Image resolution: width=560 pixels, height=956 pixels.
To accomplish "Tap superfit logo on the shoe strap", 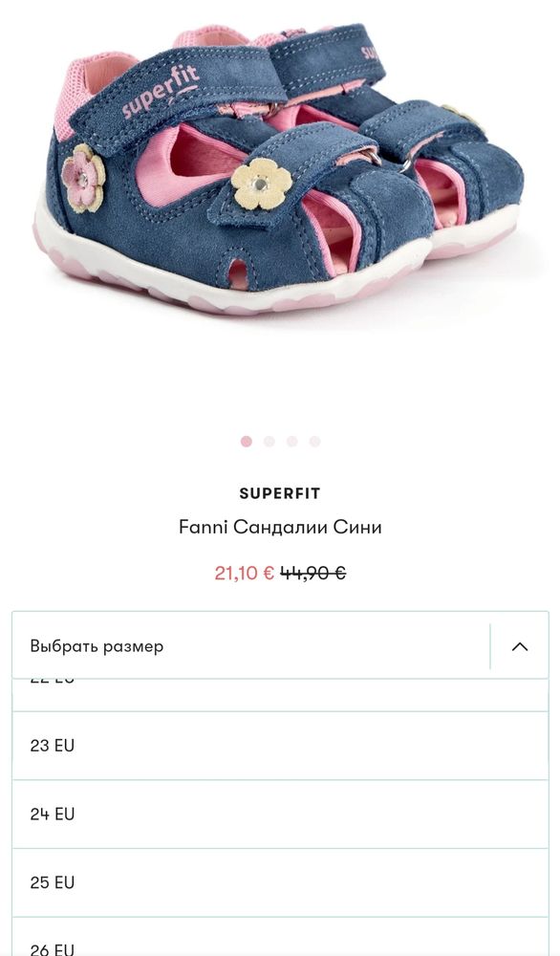I will [x=161, y=92].
